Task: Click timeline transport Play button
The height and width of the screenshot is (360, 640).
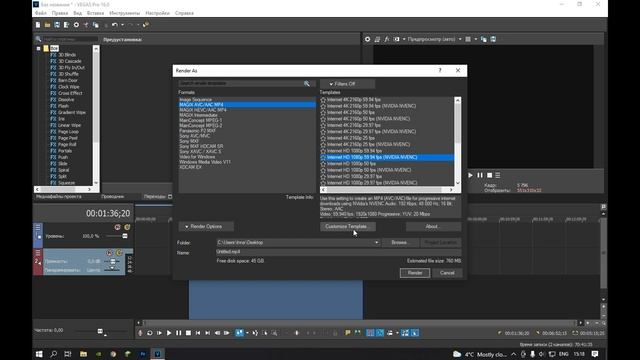Action: pos(169,333)
